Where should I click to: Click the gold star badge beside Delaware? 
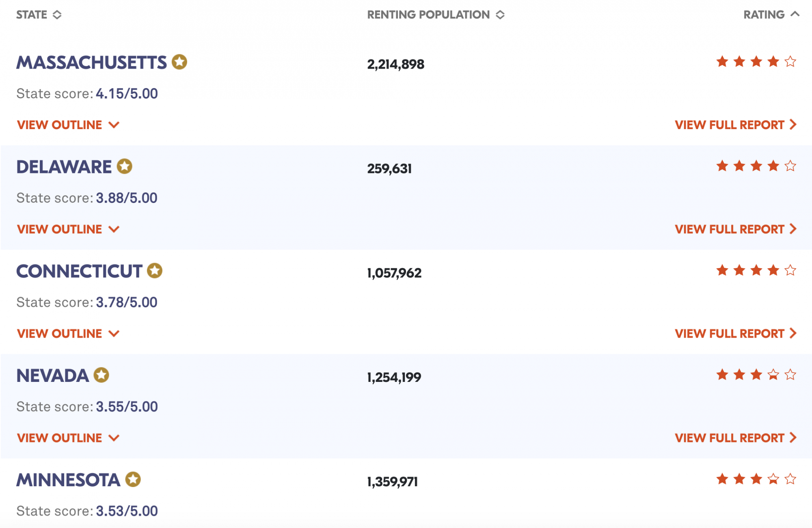[125, 166]
